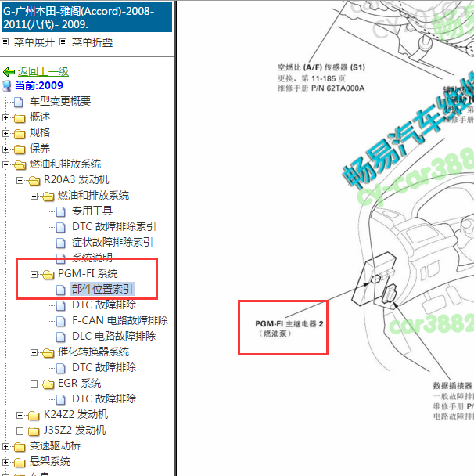The width and height of the screenshot is (474, 476).
Task: Select the 部件位置索引 document
Action: click(x=102, y=289)
